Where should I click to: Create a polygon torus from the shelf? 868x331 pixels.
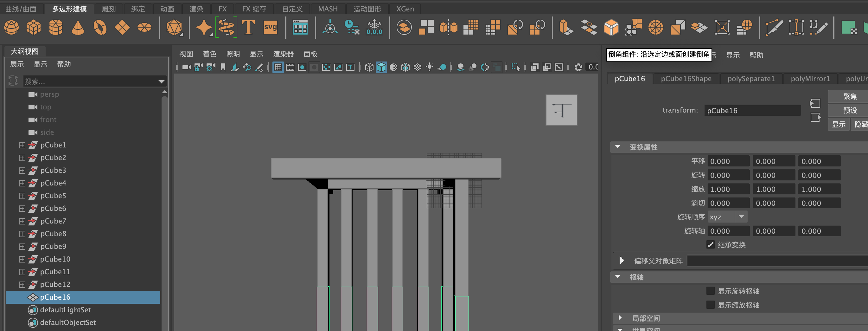[100, 27]
